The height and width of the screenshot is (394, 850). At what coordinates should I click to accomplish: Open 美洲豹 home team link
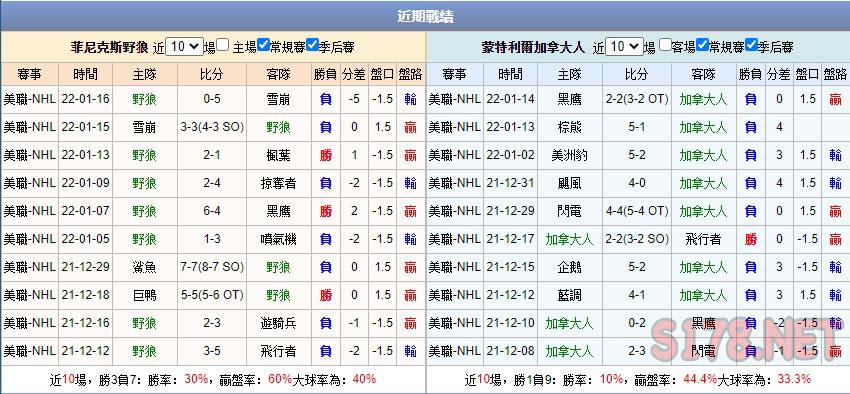tap(569, 155)
